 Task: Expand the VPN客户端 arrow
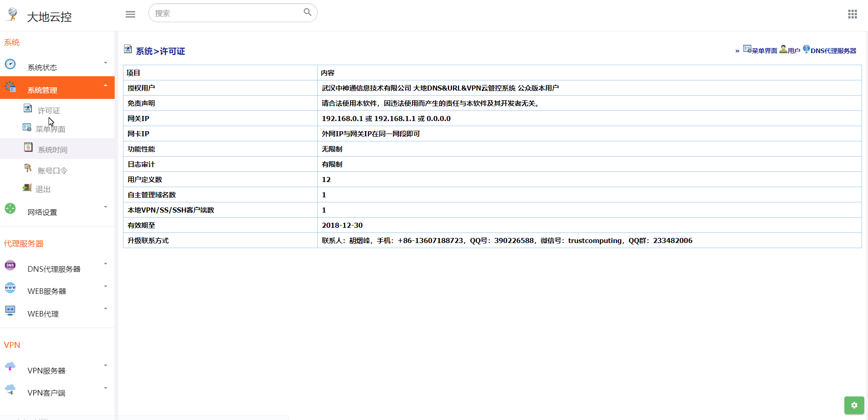(x=105, y=388)
